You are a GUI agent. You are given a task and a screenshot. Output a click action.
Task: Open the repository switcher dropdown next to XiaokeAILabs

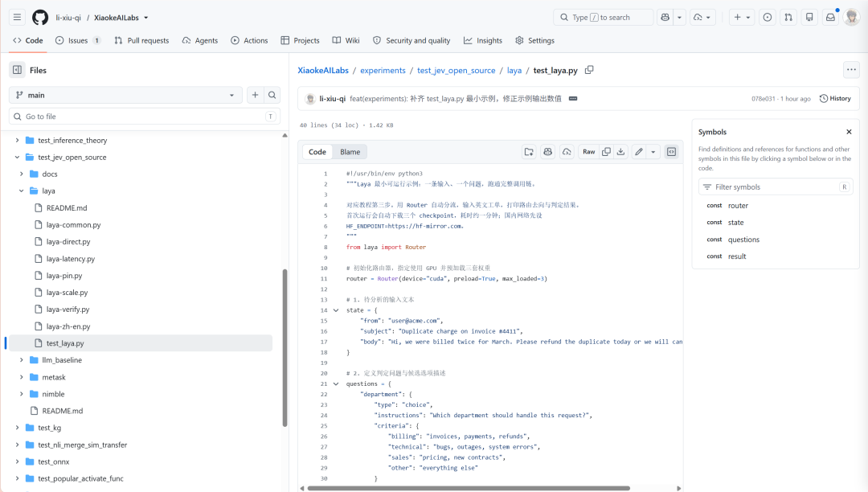pos(146,18)
